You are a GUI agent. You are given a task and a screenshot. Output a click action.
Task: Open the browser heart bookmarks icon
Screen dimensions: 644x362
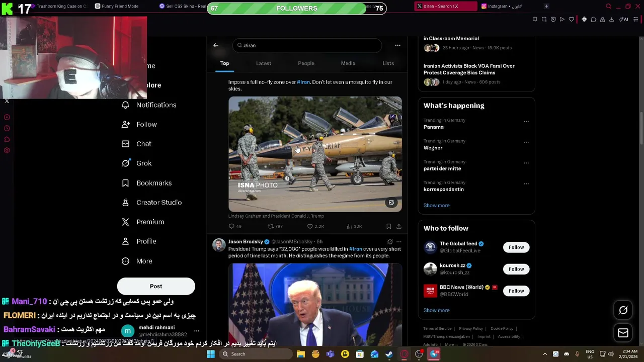(571, 19)
